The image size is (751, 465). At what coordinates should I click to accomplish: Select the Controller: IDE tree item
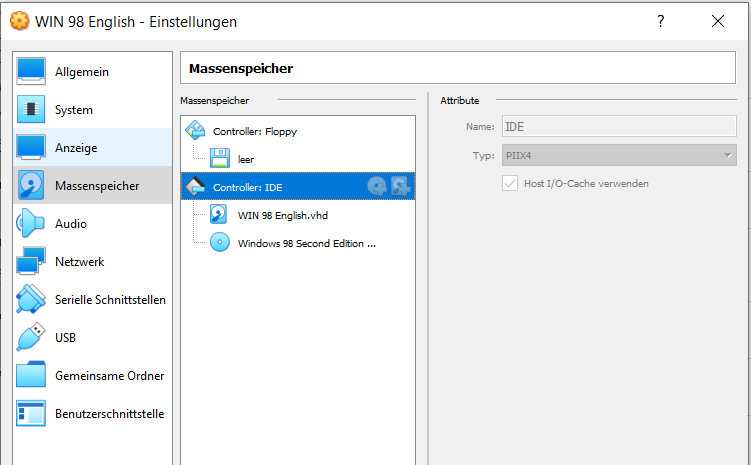point(298,187)
